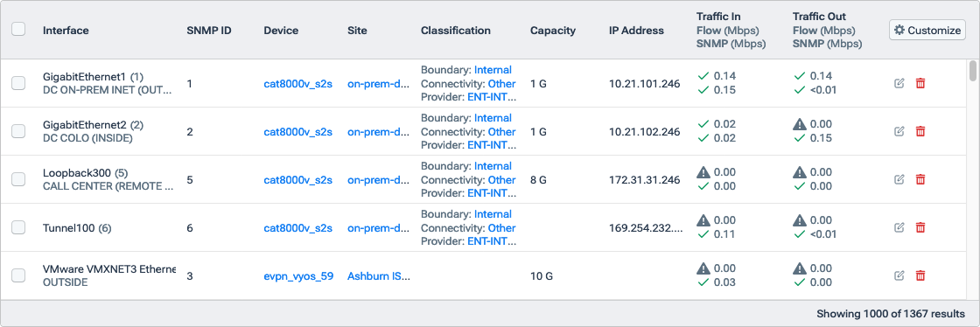The width and height of the screenshot is (980, 327).
Task: Edit the Tunnel100 interface row
Action: click(x=899, y=227)
